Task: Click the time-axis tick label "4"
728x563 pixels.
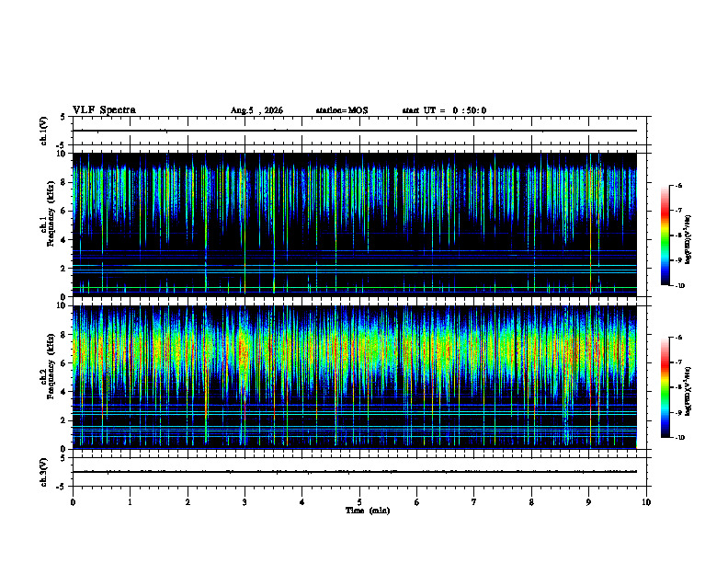Action: 302,502
